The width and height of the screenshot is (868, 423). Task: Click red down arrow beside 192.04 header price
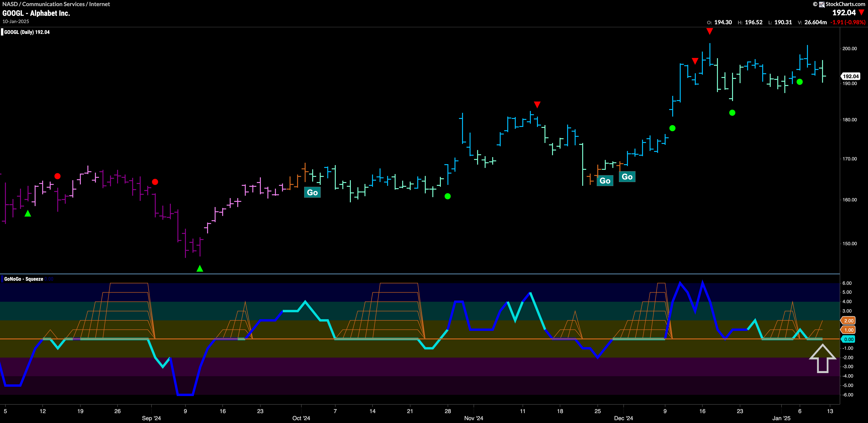point(862,12)
